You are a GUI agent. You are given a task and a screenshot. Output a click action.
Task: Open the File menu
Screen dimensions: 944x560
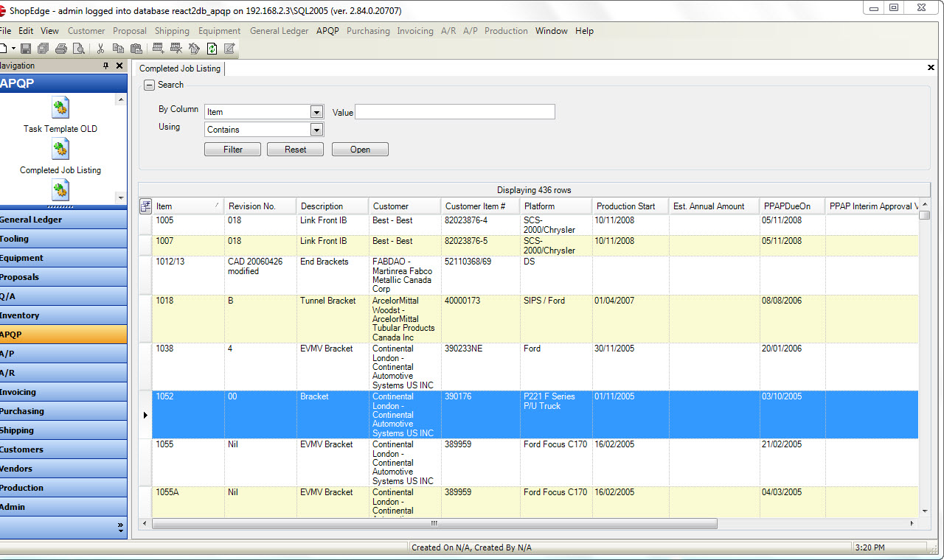pos(6,31)
